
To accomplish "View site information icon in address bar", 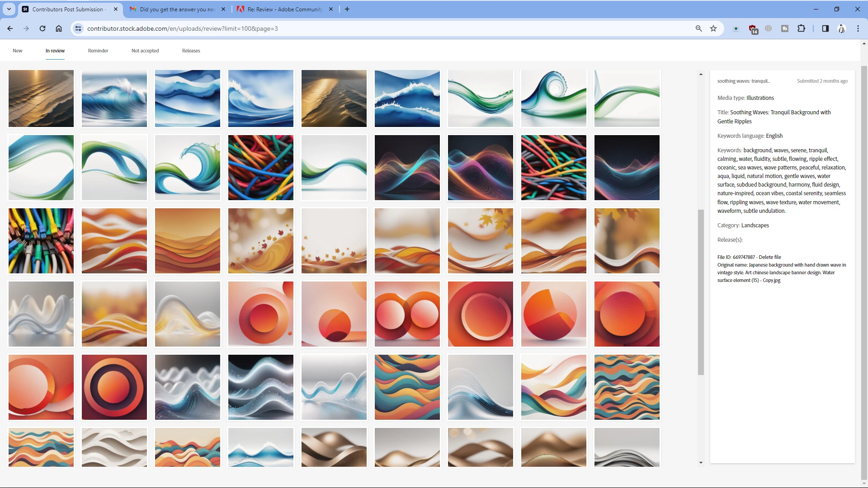I will 78,28.
